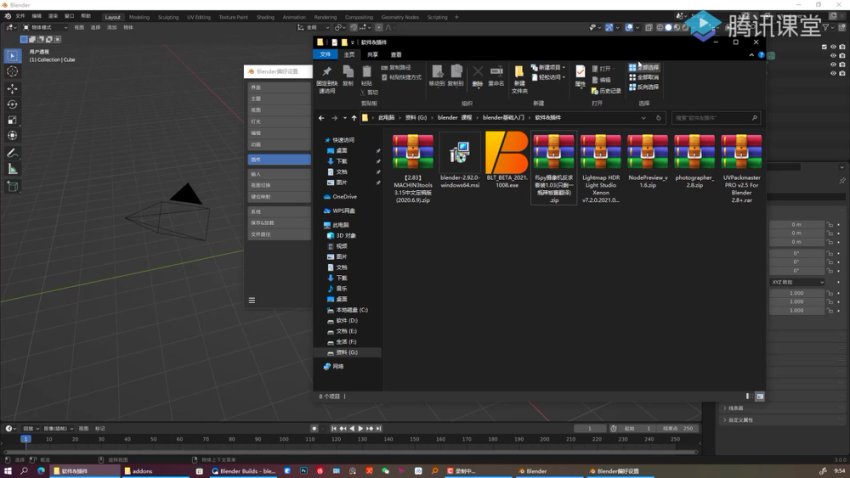850x478 pixels.
Task: Select the Measure tool
Action: coord(12,169)
